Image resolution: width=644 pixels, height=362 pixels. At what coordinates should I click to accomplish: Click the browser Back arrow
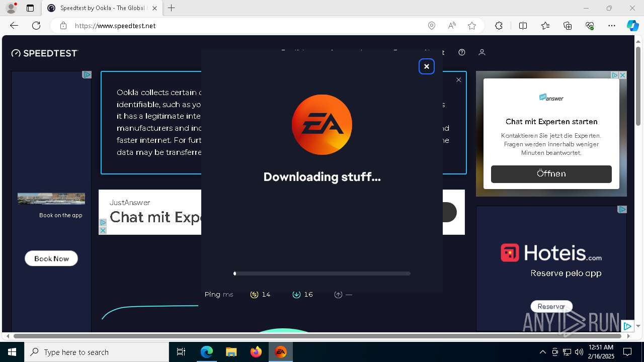point(14,26)
